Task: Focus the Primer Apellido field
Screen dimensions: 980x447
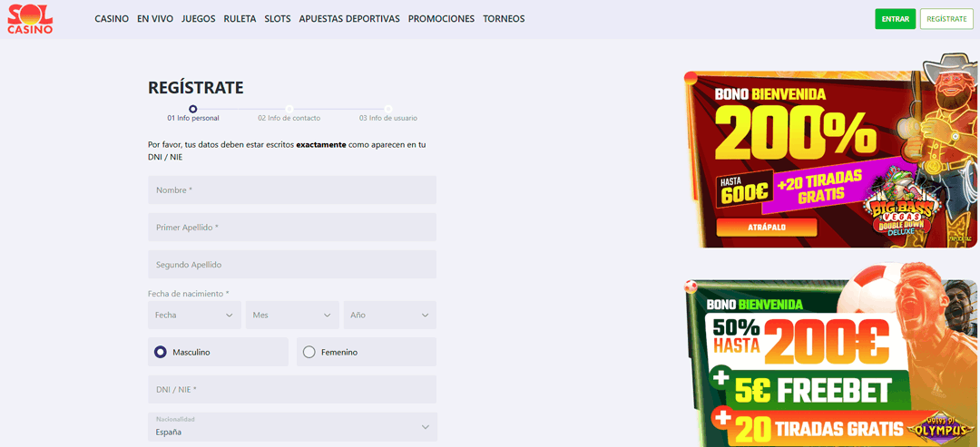Action: coord(292,228)
